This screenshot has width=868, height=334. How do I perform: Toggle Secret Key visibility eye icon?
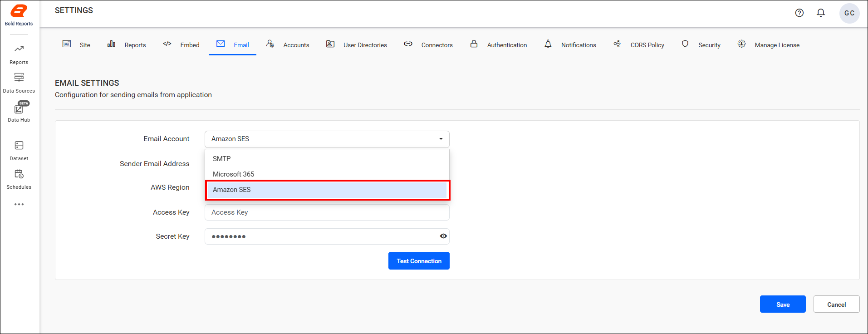[443, 236]
